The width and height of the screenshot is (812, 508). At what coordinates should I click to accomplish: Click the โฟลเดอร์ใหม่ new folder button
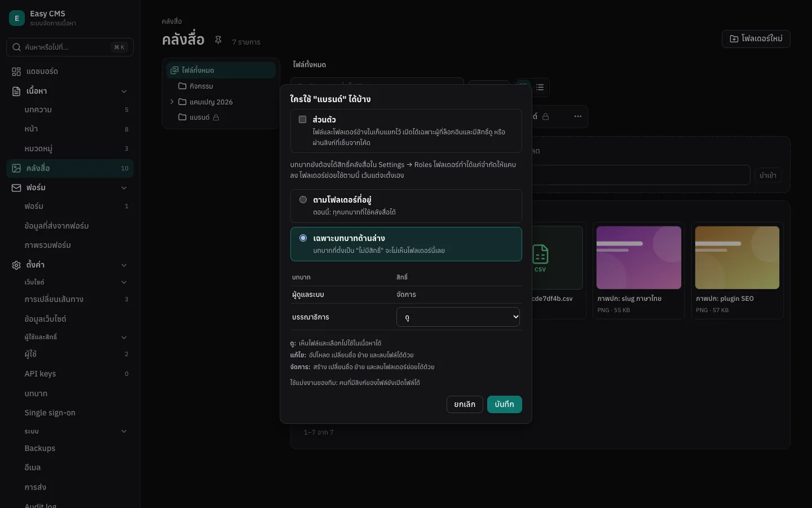click(x=756, y=39)
